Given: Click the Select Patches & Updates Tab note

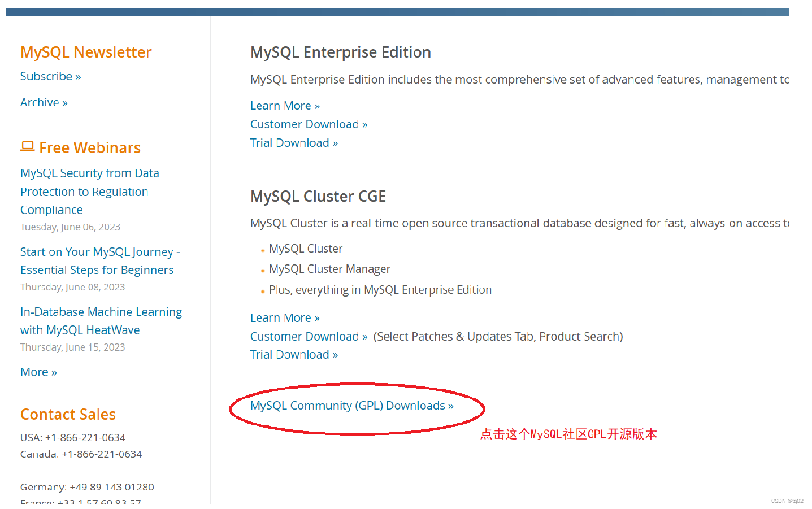Looking at the screenshot, I should [x=498, y=337].
